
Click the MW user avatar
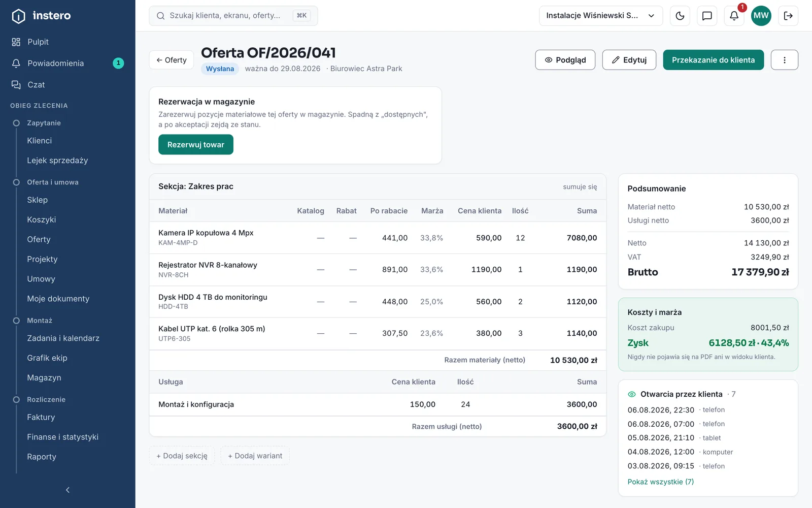click(761, 16)
